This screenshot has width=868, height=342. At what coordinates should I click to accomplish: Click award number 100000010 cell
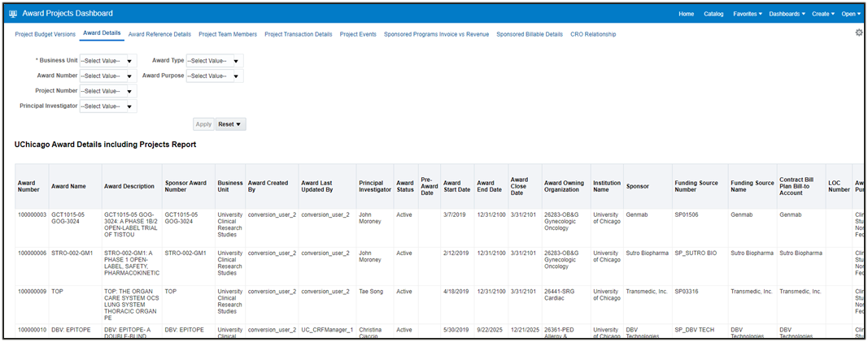tap(32, 330)
